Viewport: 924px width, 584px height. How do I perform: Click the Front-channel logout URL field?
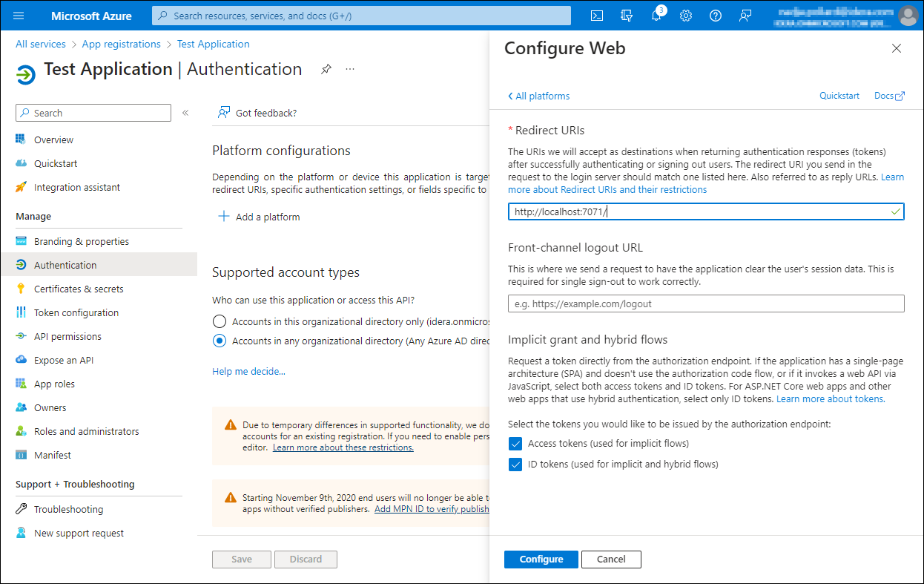point(706,304)
